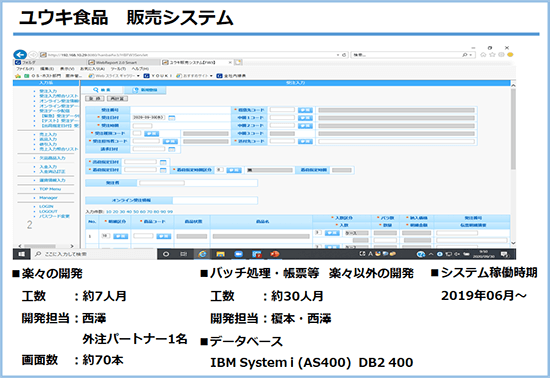Screen dimensions: 550x378
Task: Click the Internet Explorer taskbar icon
Action: pos(202,254)
